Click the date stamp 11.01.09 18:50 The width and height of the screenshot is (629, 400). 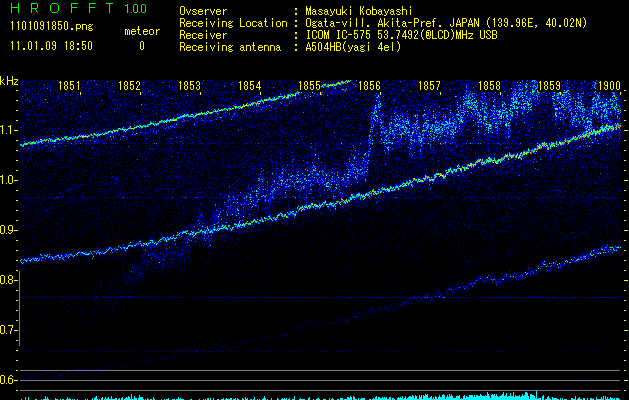click(52, 46)
